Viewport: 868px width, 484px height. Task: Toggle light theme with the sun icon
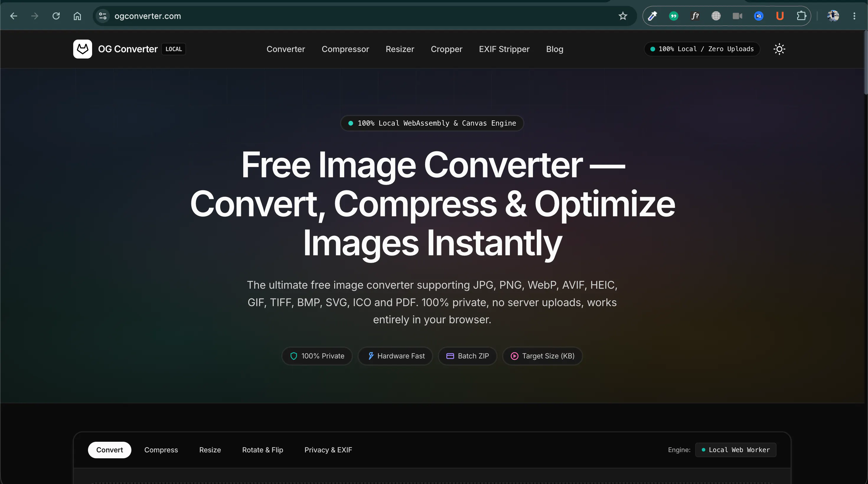[779, 49]
